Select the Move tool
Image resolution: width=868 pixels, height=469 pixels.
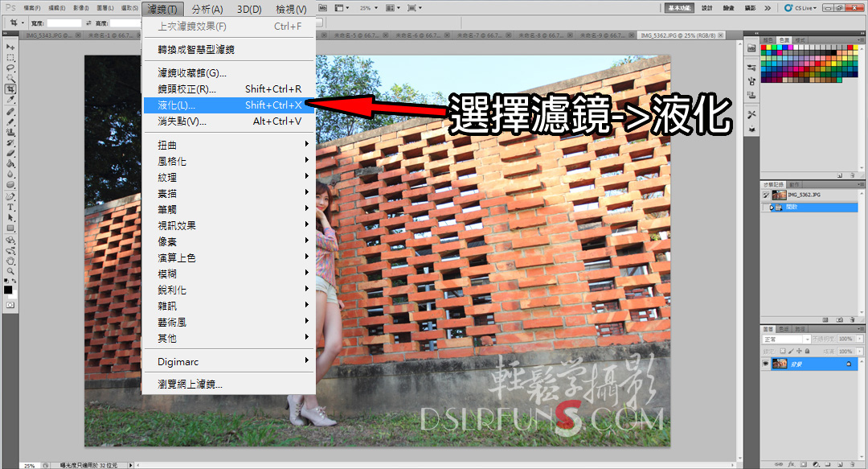pos(10,46)
